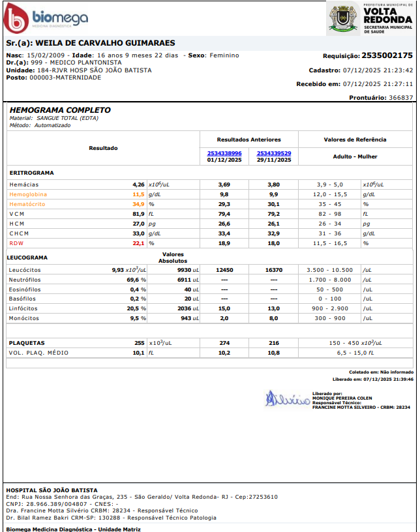Select the PLAQUETAS result 255
Screen dimensions: 420x532
139,342
